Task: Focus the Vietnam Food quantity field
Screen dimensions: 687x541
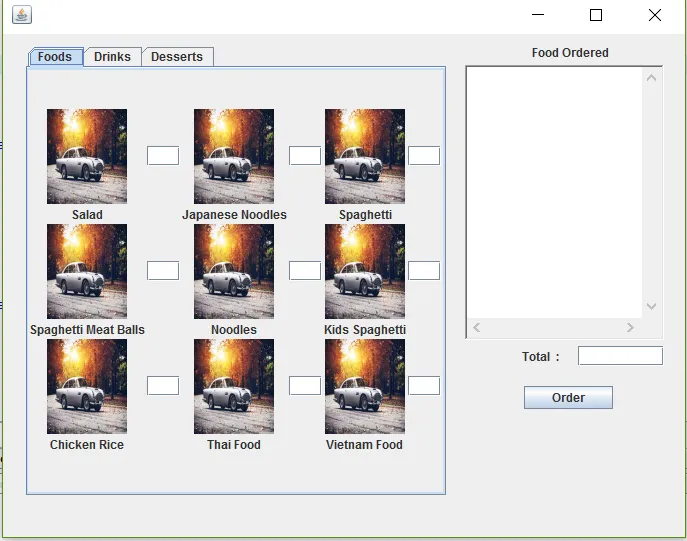Action: (x=424, y=385)
